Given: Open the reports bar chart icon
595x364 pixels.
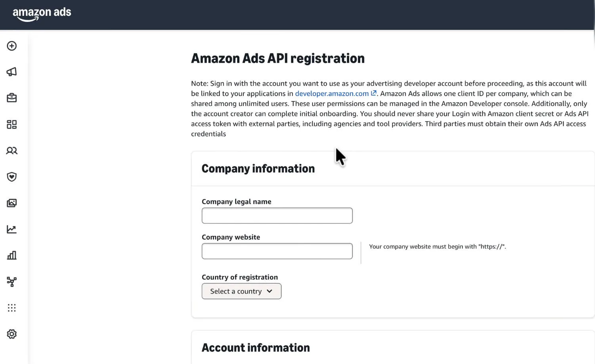Looking at the screenshot, I should [11, 255].
